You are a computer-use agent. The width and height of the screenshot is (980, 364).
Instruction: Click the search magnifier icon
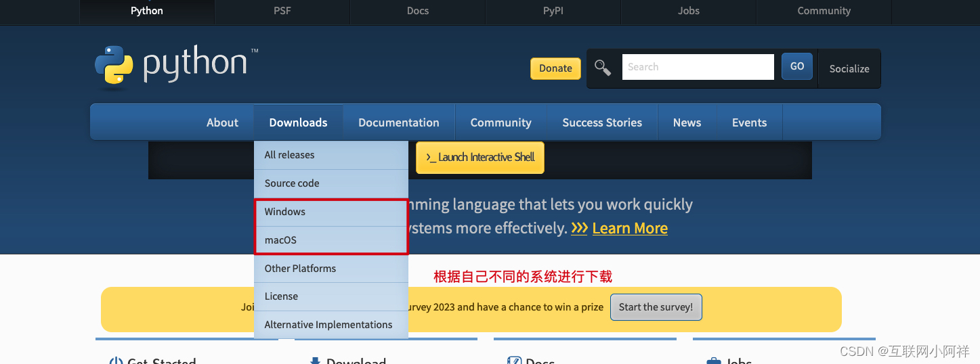pos(603,68)
